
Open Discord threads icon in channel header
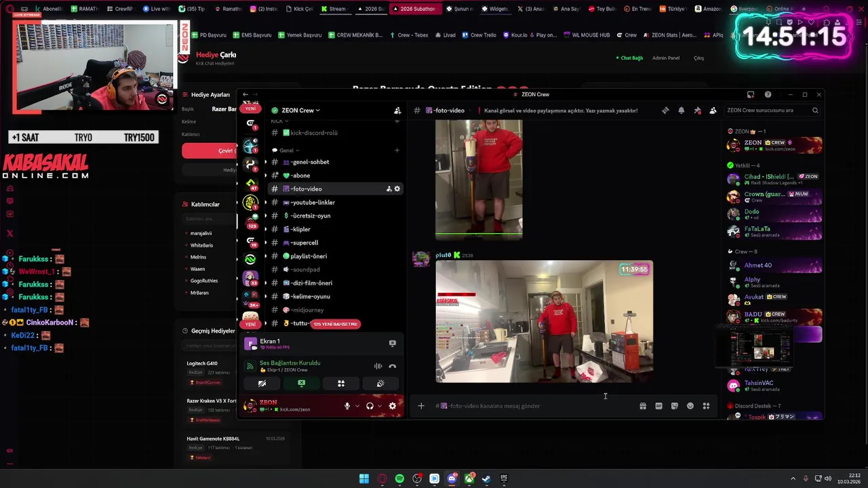665,110
